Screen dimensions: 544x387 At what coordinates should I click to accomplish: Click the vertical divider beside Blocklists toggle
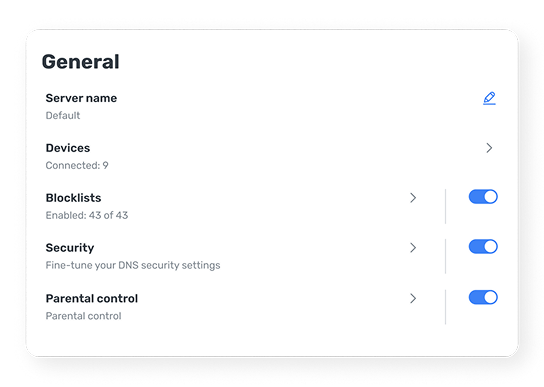[x=445, y=206]
